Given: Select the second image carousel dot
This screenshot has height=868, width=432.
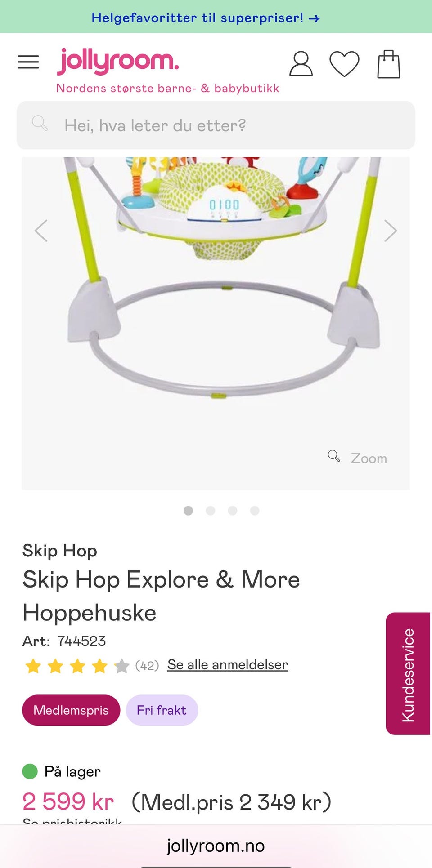Looking at the screenshot, I should (210, 511).
